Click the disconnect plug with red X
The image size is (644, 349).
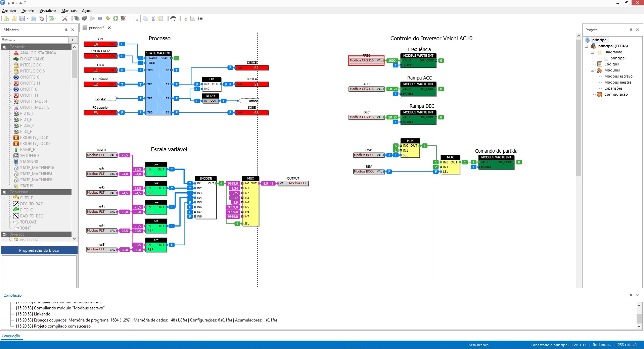123,18
